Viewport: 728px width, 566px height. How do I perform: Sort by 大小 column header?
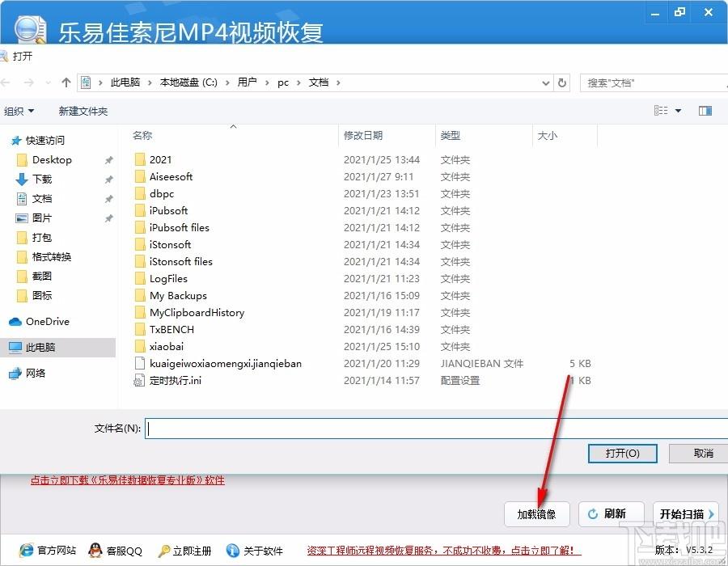click(547, 136)
